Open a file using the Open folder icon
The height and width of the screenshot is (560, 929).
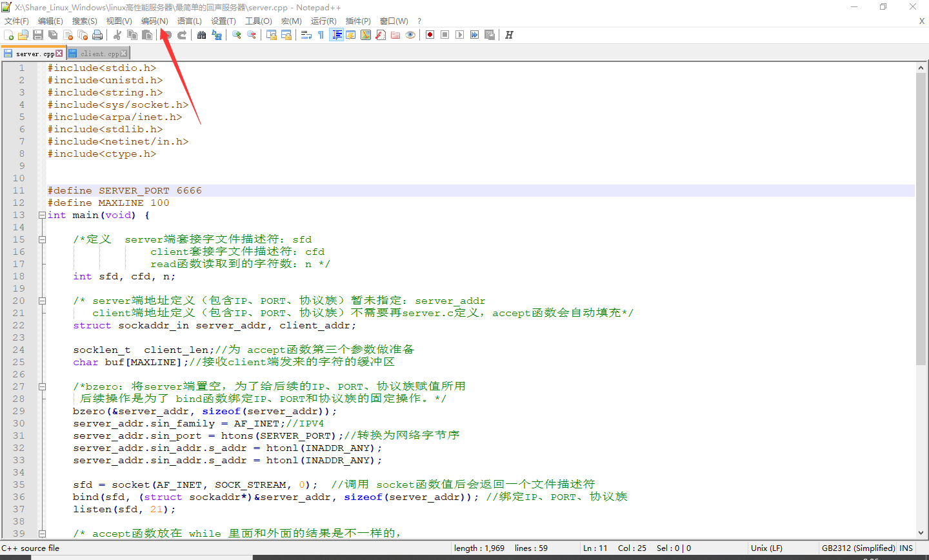click(23, 35)
